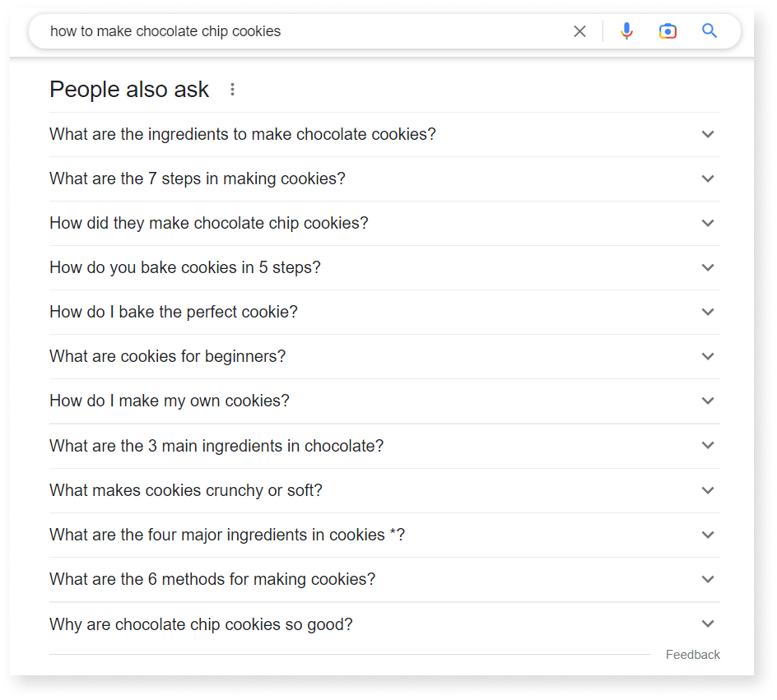Open 'What are the 3 main ingredients in chocolate?'
Viewport: 777px width, 700px height.
(216, 445)
